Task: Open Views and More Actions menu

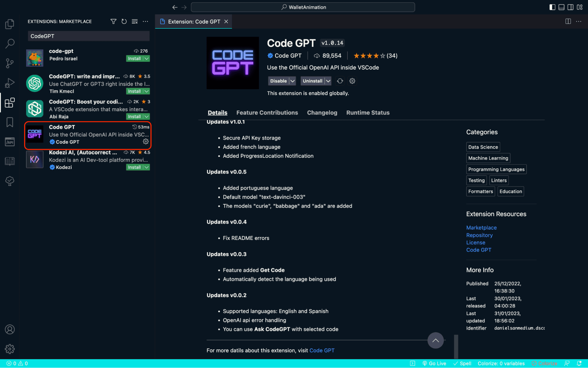Action: tap(145, 21)
